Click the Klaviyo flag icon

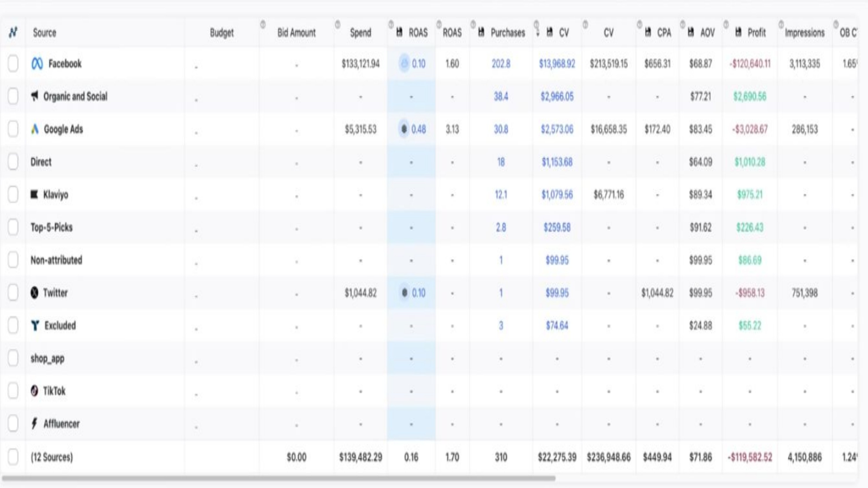34,194
